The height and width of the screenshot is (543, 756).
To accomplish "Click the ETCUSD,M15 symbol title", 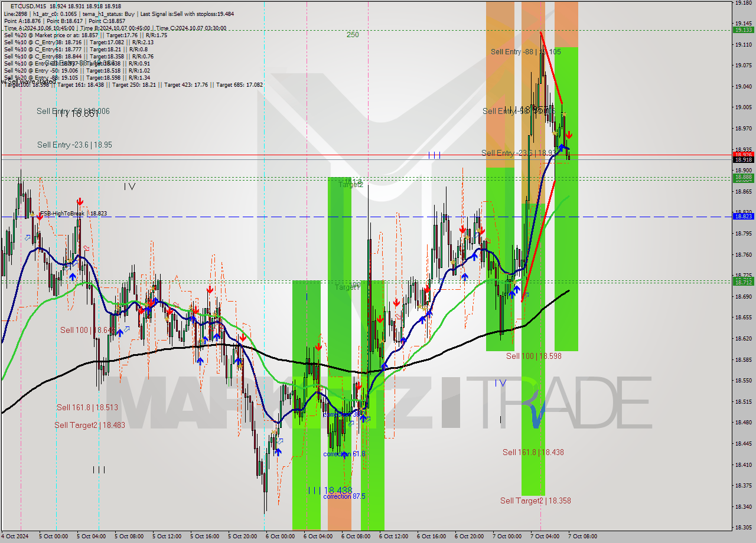I will pos(29,6).
